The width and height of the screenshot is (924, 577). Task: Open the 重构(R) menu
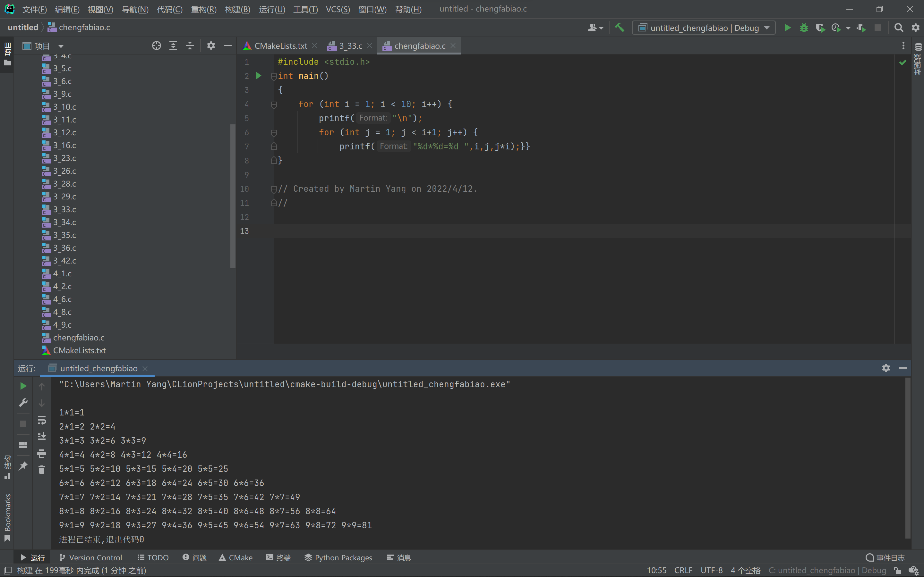pyautogui.click(x=203, y=9)
